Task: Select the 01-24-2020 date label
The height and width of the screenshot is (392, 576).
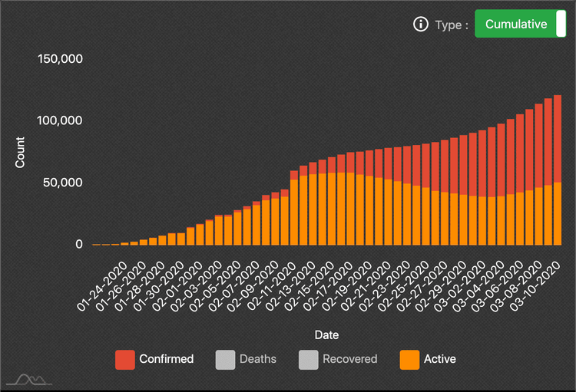Action: click(103, 284)
